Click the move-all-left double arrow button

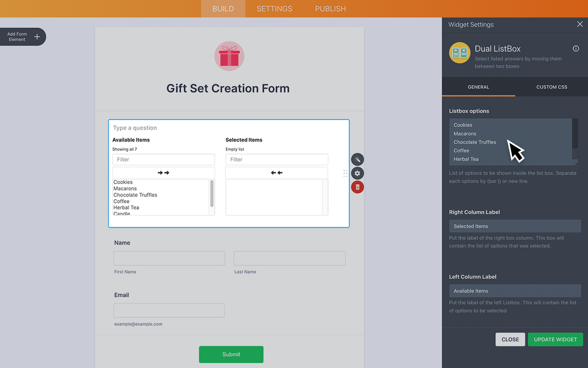(x=277, y=173)
